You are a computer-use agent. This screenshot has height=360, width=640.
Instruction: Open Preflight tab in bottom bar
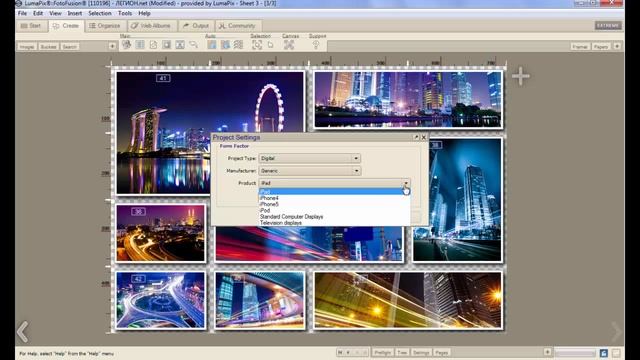(382, 352)
